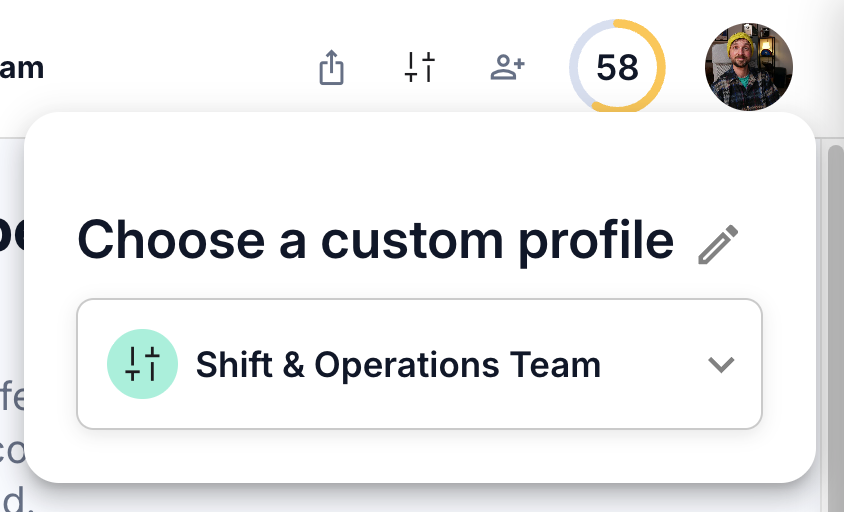Click the add person invite icon
Image resolution: width=844 pixels, height=512 pixels.
[x=507, y=67]
